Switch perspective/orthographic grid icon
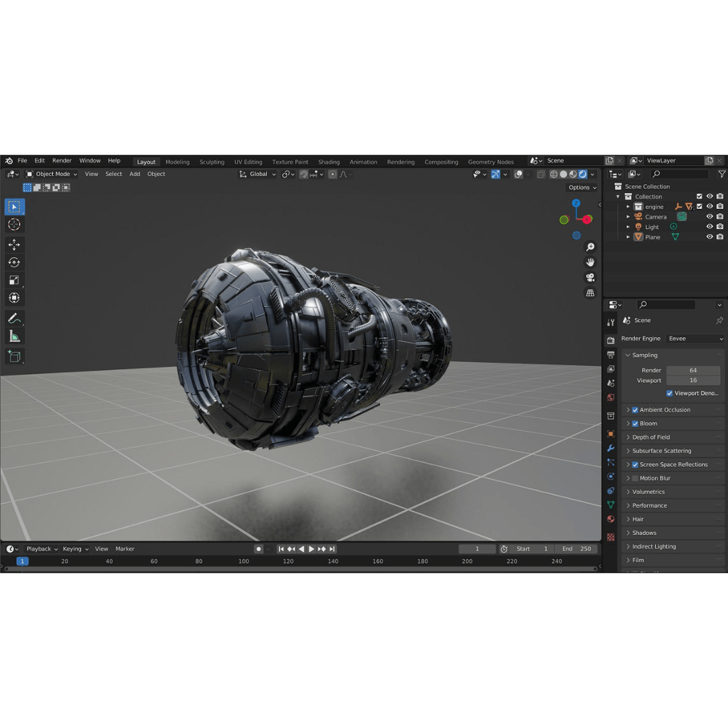The image size is (728, 728). (590, 293)
